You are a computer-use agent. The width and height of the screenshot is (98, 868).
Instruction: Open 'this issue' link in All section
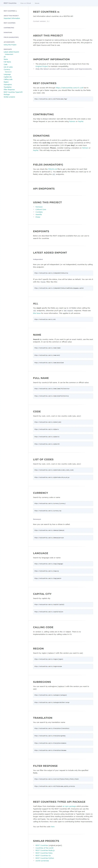(x=37, y=313)
